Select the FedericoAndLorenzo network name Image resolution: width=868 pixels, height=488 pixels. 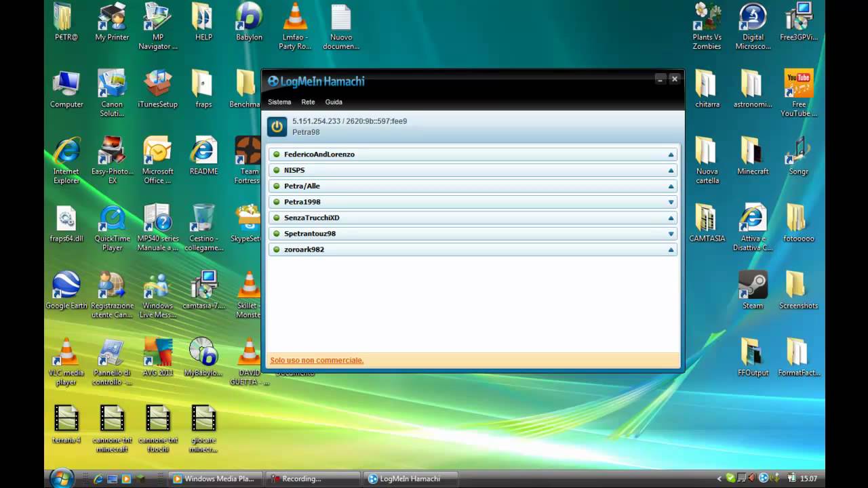point(319,155)
